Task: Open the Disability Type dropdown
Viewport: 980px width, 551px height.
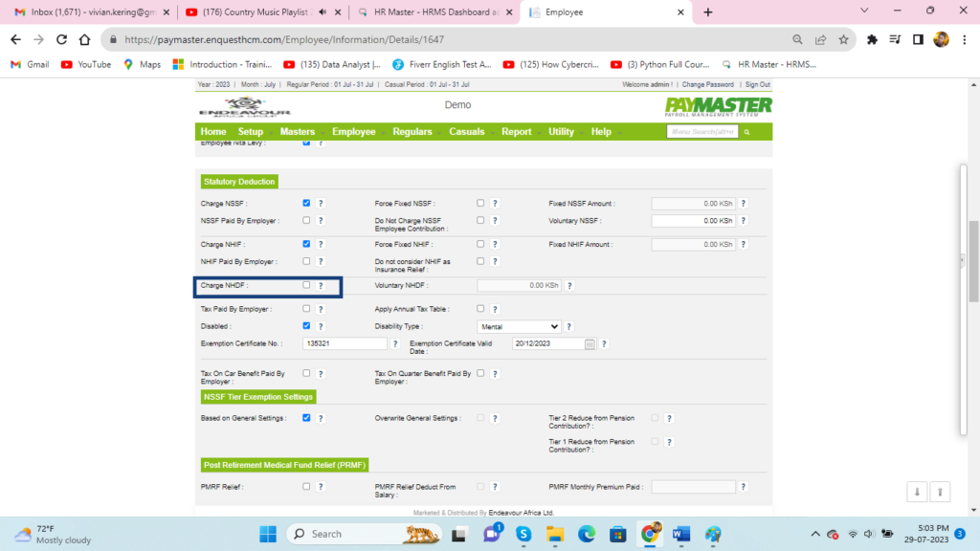Action: click(519, 326)
